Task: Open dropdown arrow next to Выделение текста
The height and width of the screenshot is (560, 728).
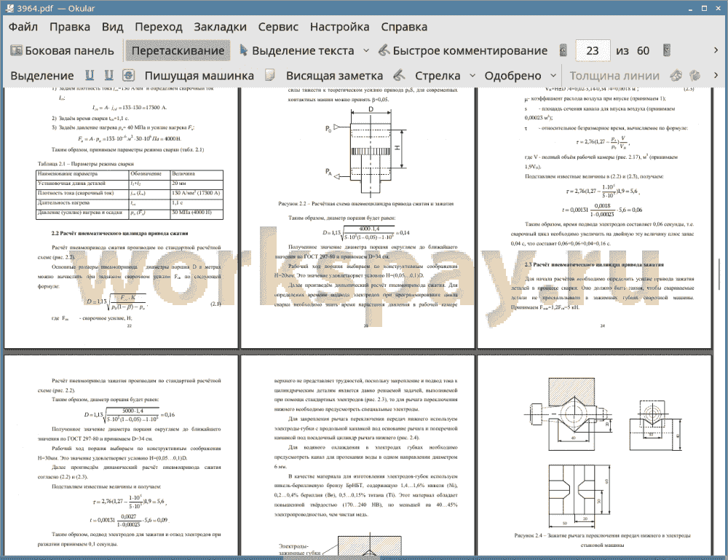Action: [366, 50]
